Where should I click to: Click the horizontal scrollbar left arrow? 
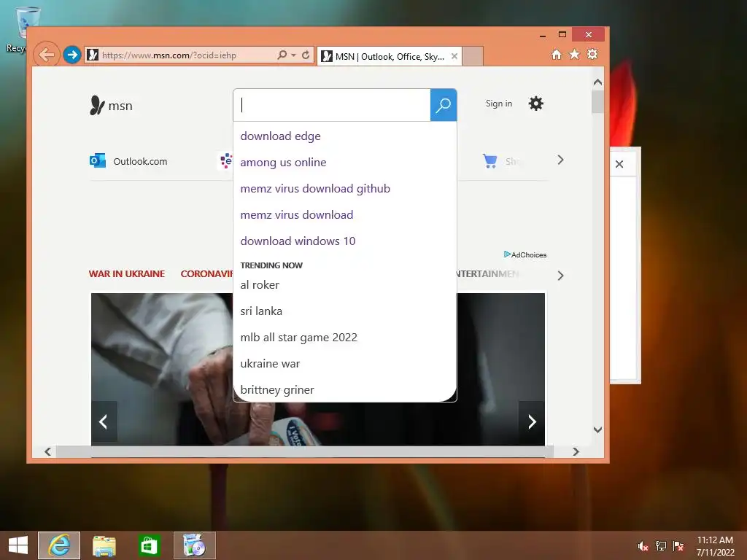click(47, 451)
